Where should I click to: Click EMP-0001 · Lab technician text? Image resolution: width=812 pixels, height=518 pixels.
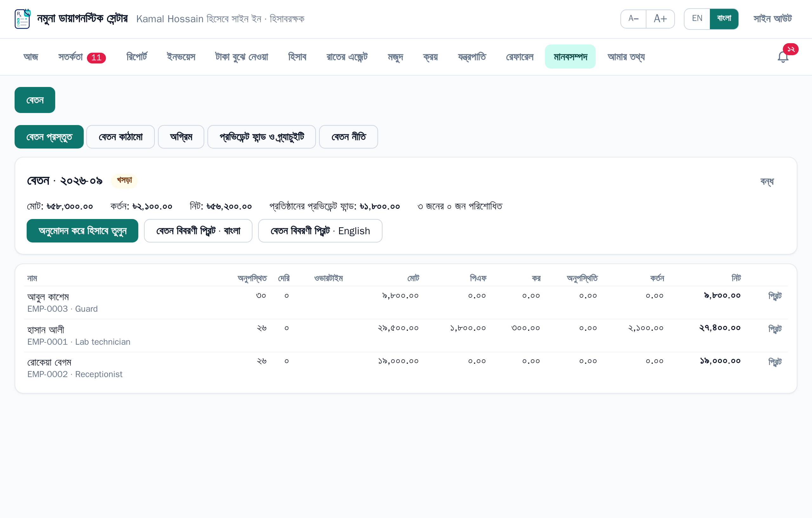pos(79,342)
